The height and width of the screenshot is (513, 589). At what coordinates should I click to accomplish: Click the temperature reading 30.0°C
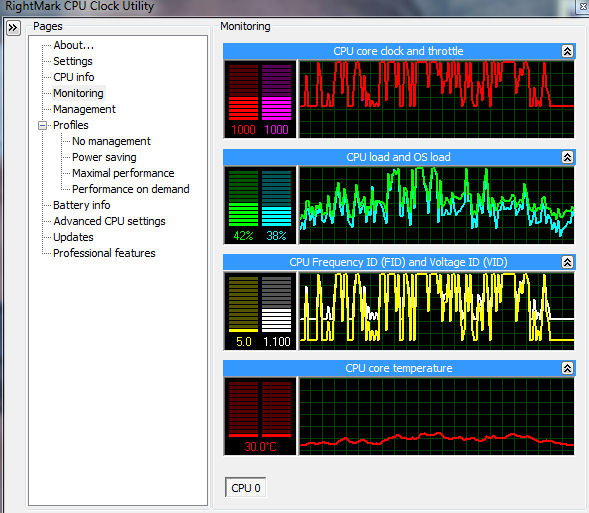click(x=260, y=447)
